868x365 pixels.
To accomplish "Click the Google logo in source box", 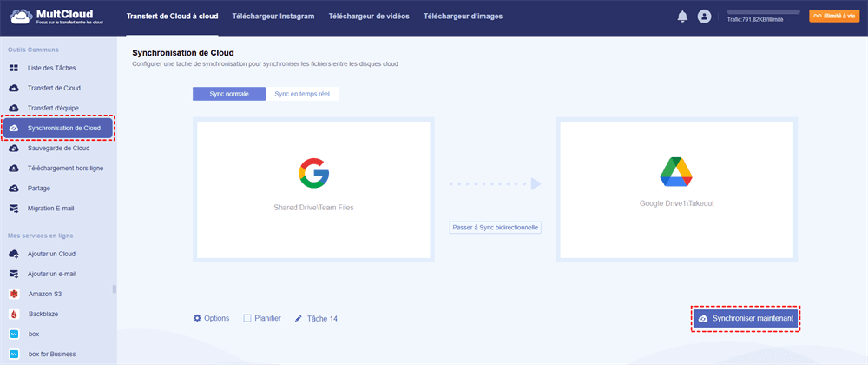I will (314, 172).
